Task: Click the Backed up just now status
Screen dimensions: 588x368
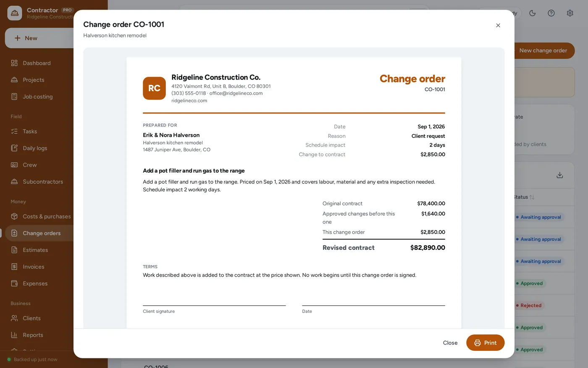Action: point(32,360)
